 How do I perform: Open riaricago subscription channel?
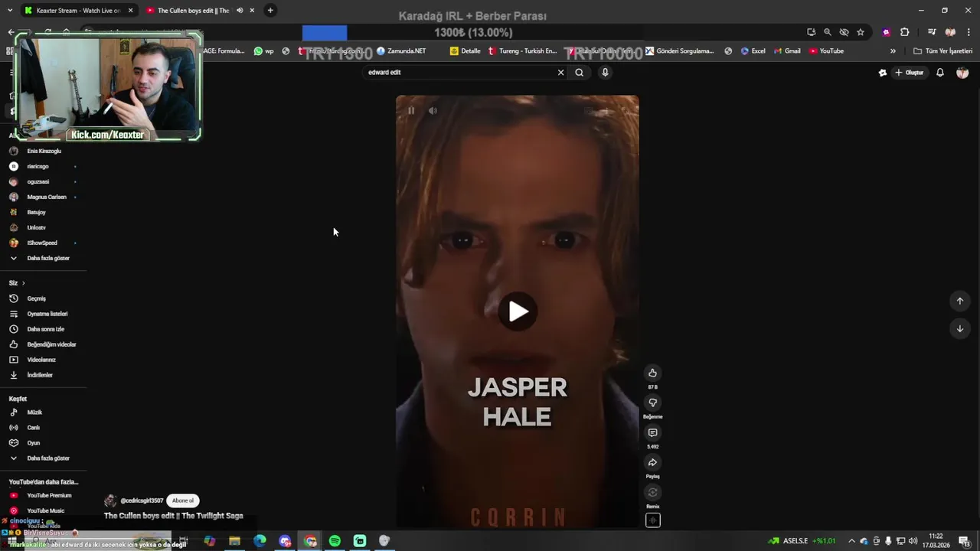38,166
